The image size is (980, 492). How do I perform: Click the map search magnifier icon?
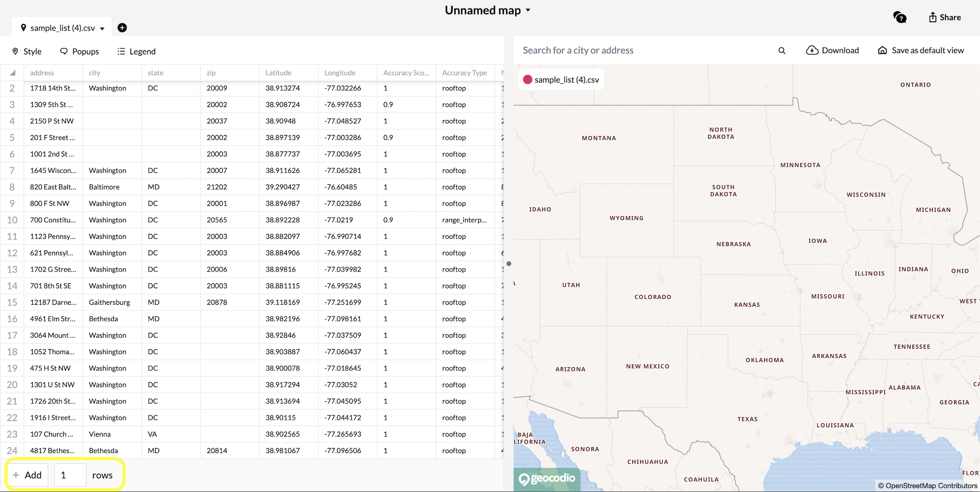pos(782,50)
